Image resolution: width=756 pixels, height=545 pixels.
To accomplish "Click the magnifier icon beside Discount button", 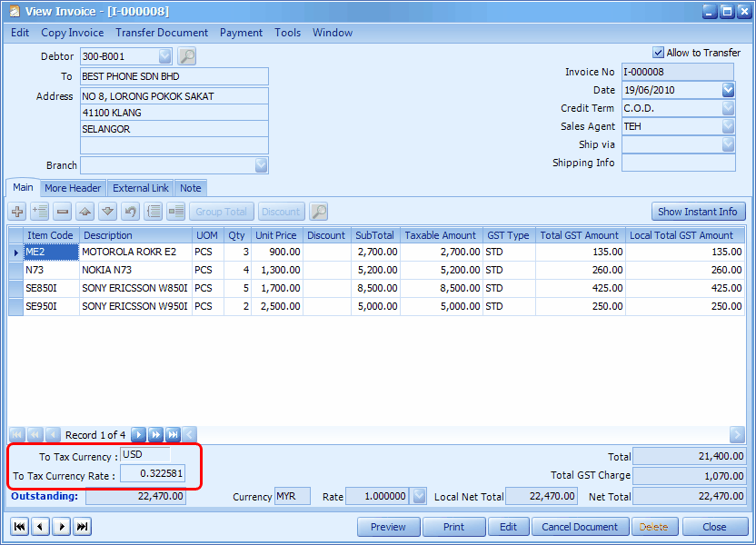I will point(318,212).
